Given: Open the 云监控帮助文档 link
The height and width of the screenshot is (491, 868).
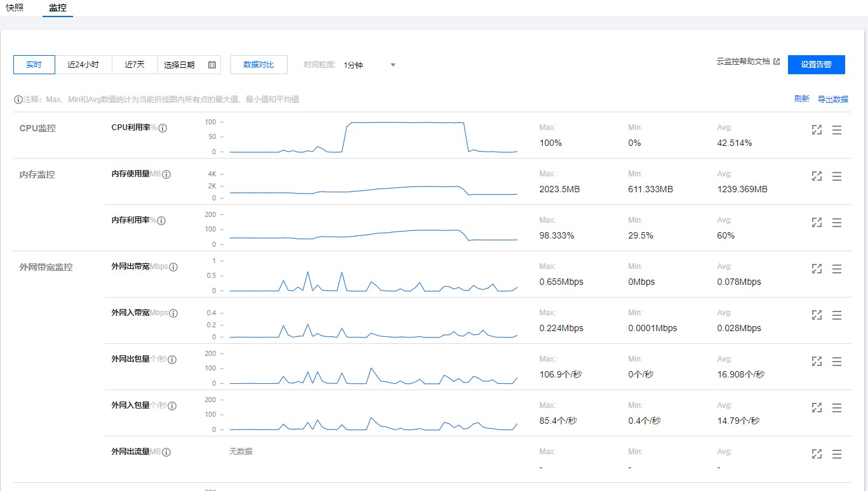Looking at the screenshot, I should [x=744, y=62].
